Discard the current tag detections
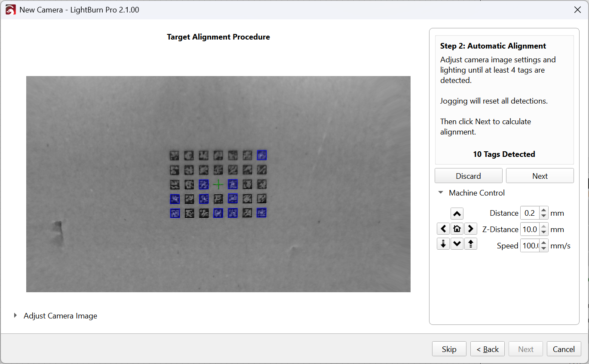 click(469, 176)
